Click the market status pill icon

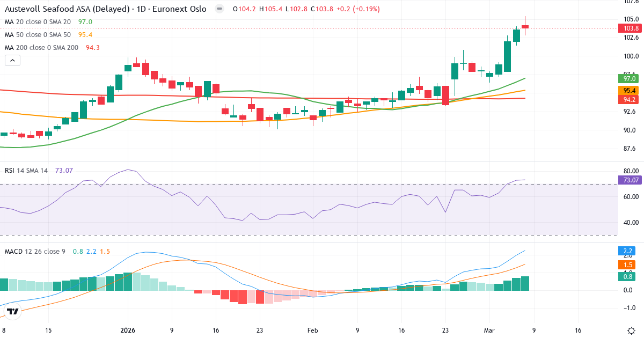click(x=219, y=9)
